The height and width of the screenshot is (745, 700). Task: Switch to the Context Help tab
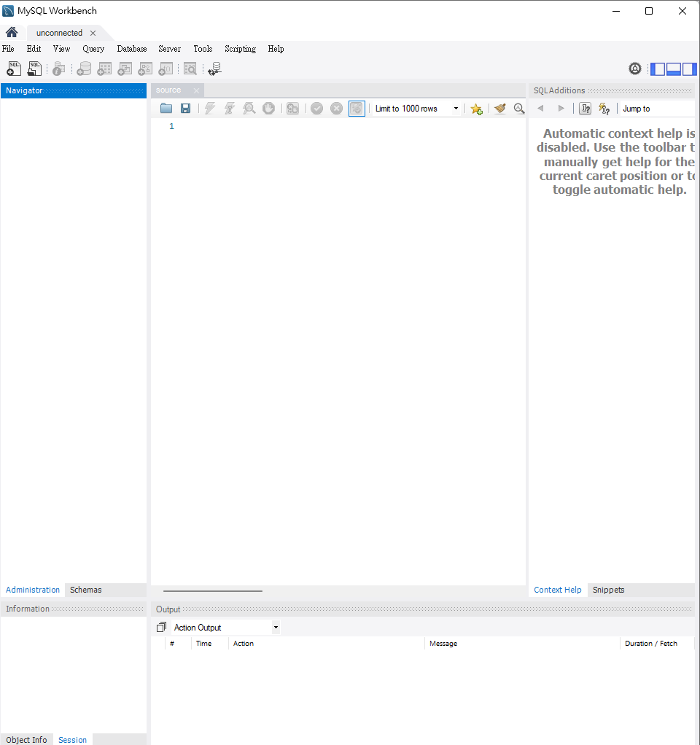(x=557, y=590)
